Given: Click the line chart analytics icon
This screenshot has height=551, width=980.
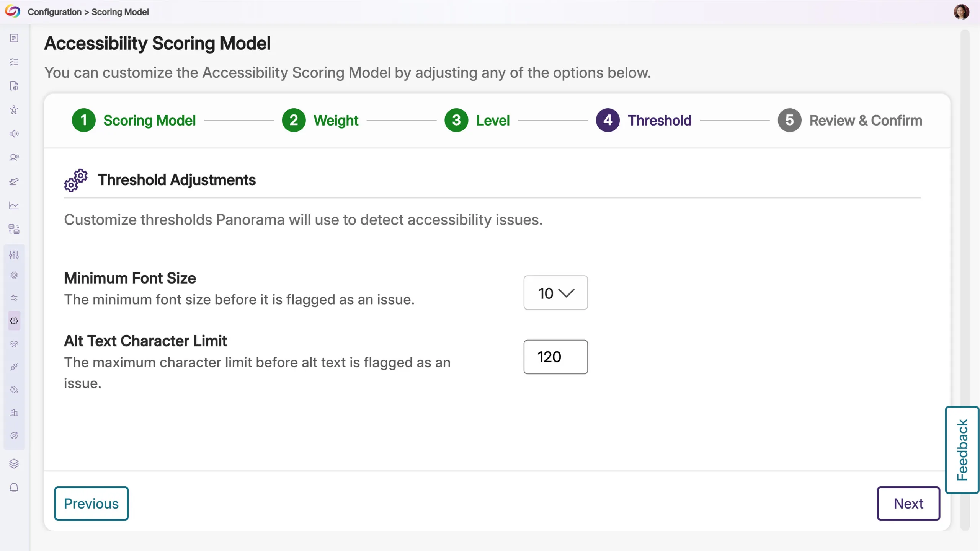Looking at the screenshot, I should [14, 205].
